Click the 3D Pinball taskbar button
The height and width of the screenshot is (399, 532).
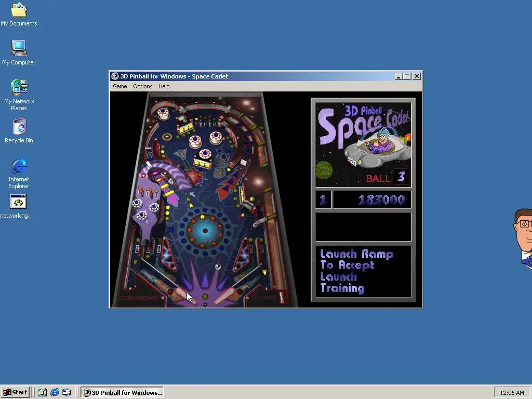click(x=123, y=393)
